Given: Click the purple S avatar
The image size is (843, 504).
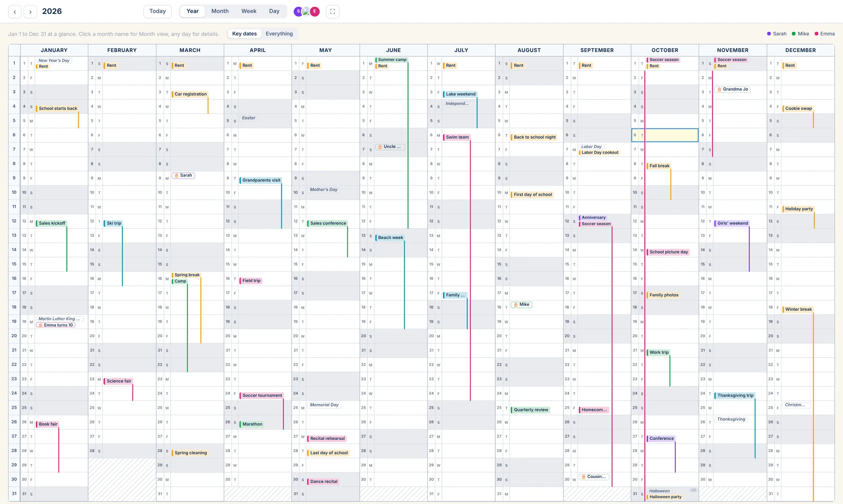Looking at the screenshot, I should (298, 11).
